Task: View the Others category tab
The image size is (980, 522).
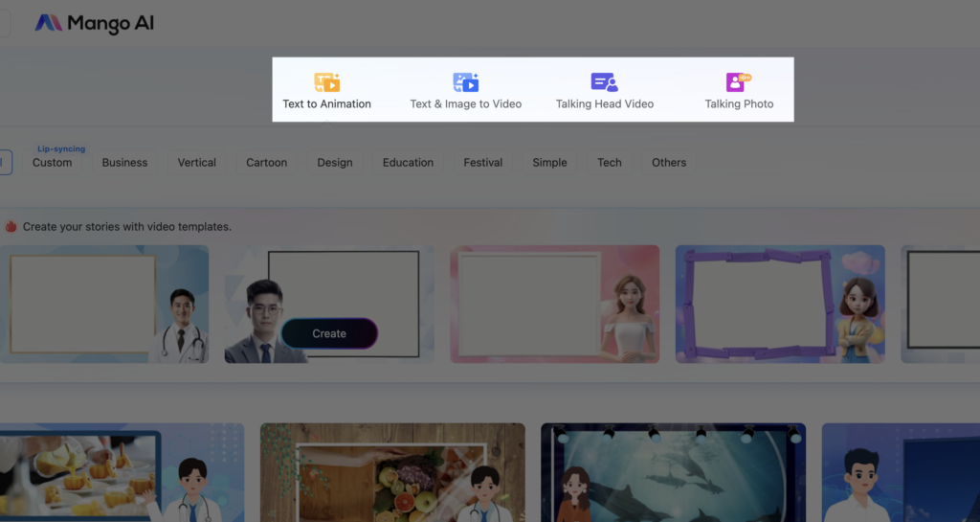Action: coord(669,163)
